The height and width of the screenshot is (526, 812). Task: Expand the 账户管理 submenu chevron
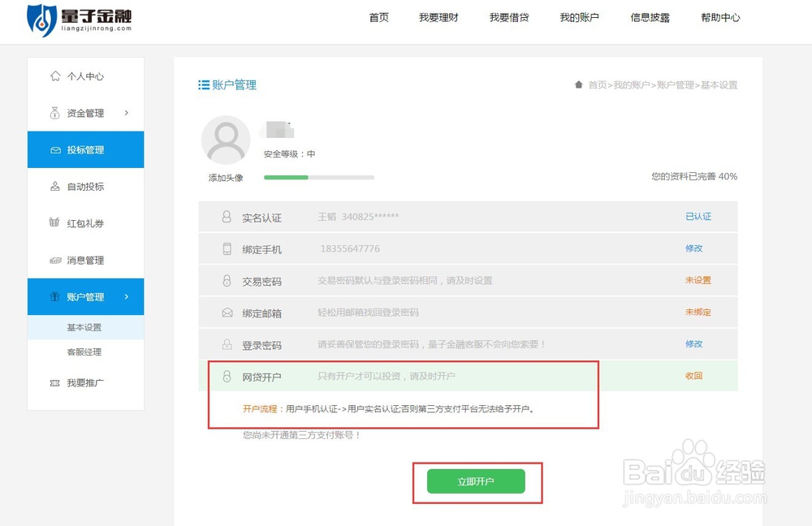(x=126, y=296)
